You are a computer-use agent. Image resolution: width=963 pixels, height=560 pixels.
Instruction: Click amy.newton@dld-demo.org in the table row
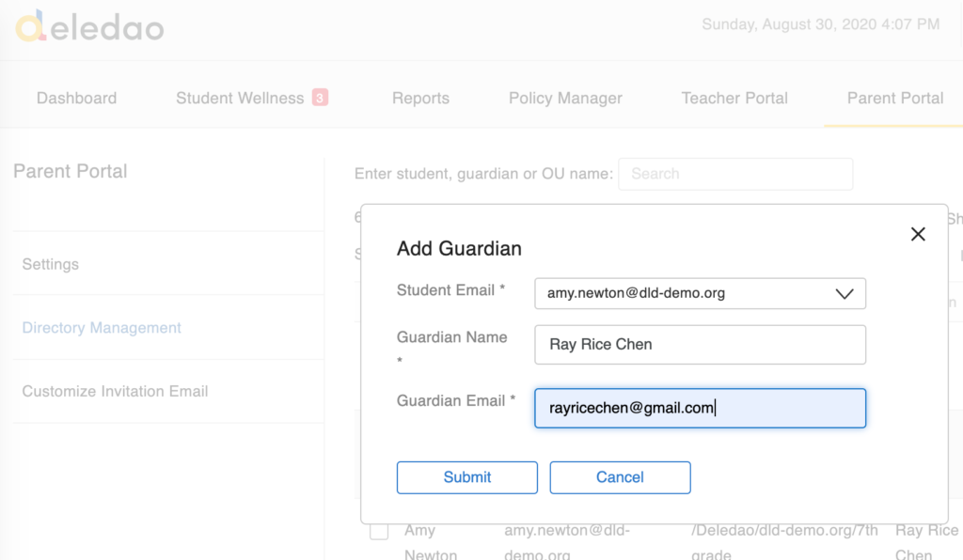567,542
